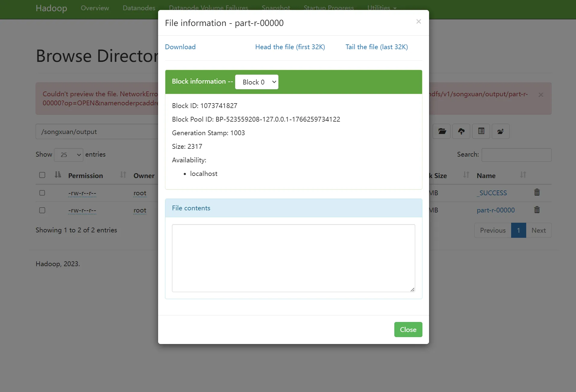Expand the show 25 entries dropdown
The width and height of the screenshot is (576, 392).
pos(68,155)
